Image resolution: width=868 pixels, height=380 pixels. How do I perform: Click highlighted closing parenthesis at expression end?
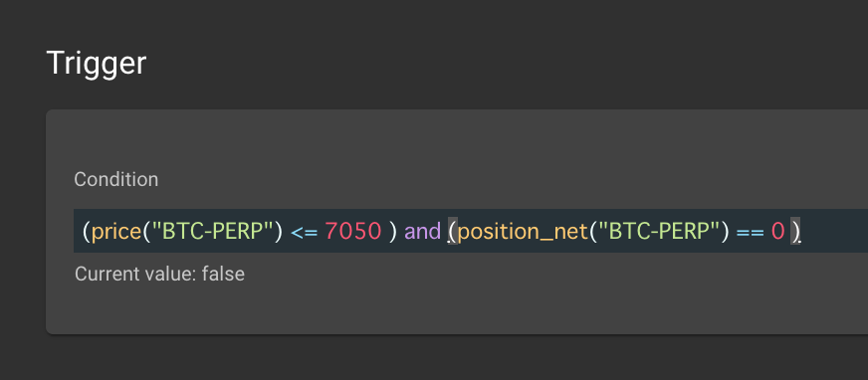[795, 231]
